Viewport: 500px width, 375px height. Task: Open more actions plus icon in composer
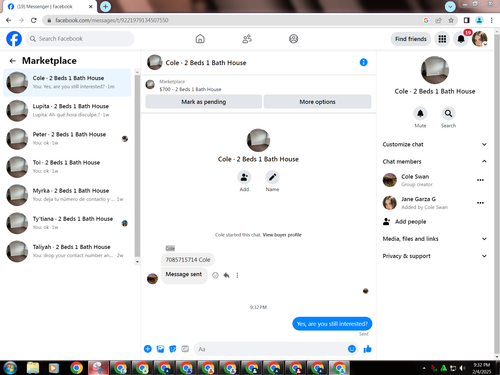[x=148, y=349]
